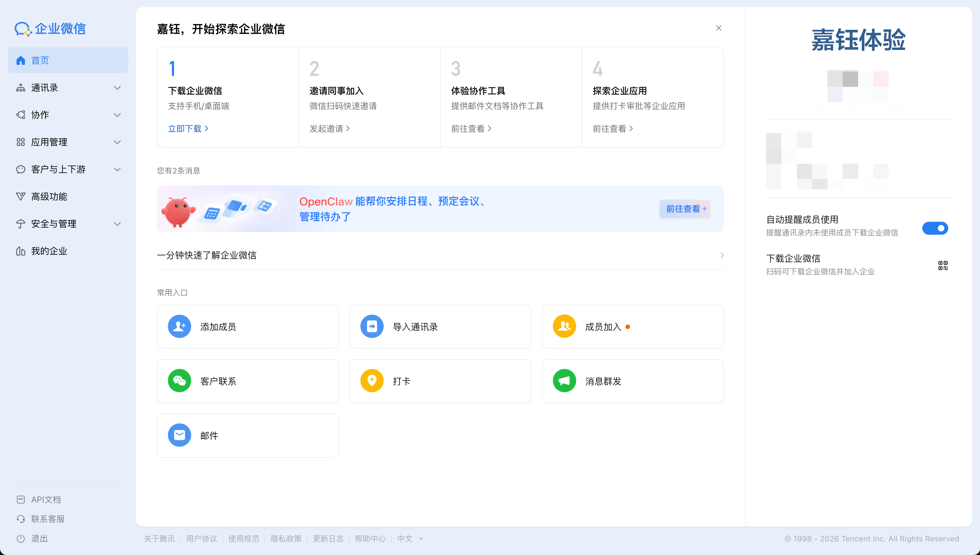Screen dimensions: 980x555
Task: Click the 客户联系 WeChat icon
Action: click(x=180, y=380)
